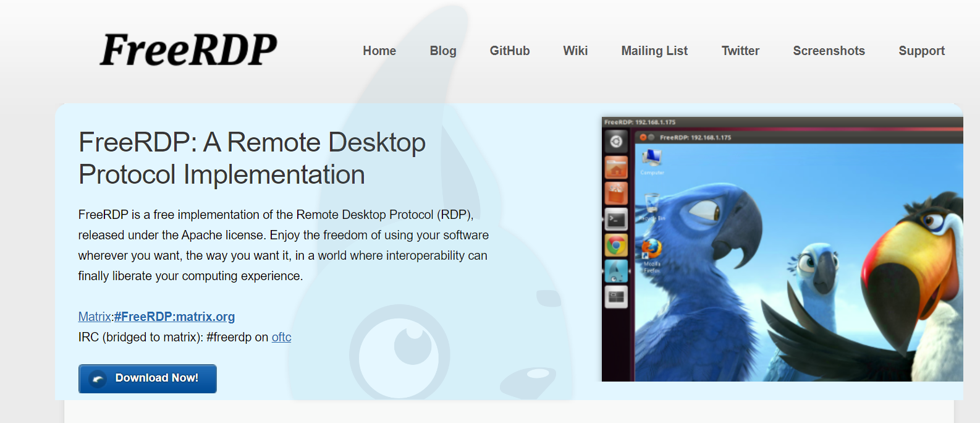Click the FreeRDP logo

coord(188,49)
